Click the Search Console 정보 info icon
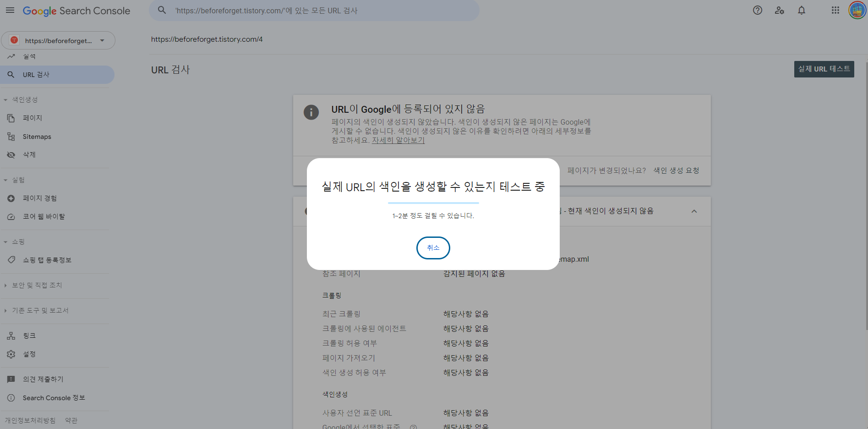This screenshot has height=429, width=868. [11, 398]
